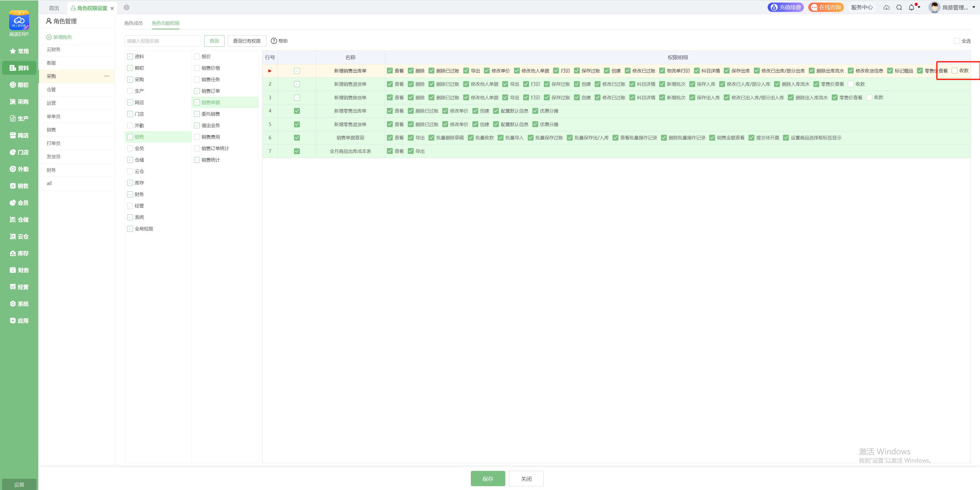Switch to the 首页 tab

[54, 8]
